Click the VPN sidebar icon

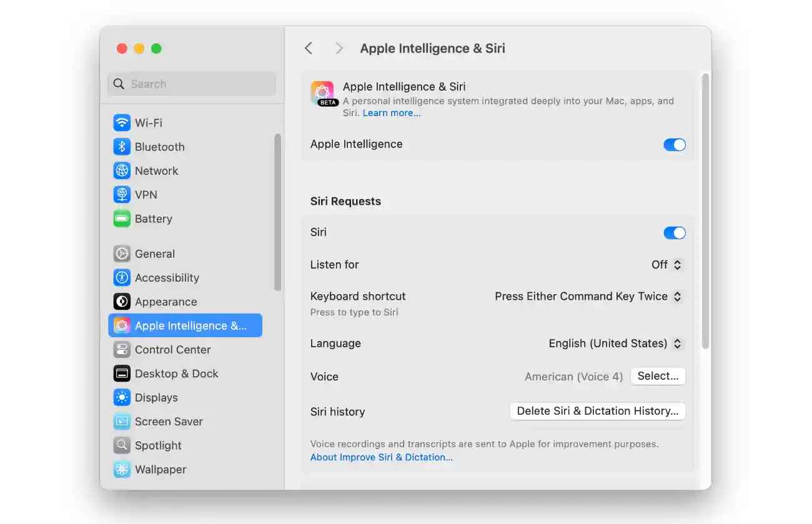click(122, 195)
